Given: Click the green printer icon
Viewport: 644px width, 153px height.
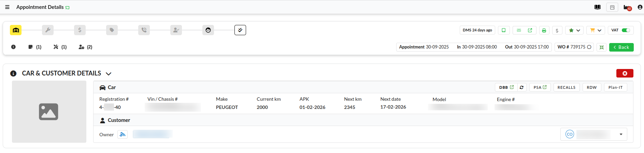Looking at the screenshot, I should point(544,30).
